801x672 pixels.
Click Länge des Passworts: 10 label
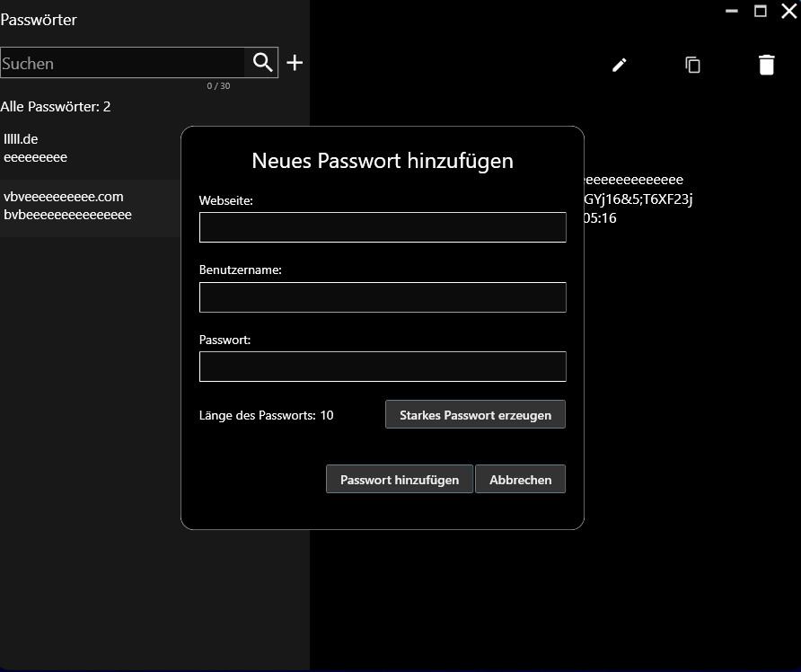(266, 415)
